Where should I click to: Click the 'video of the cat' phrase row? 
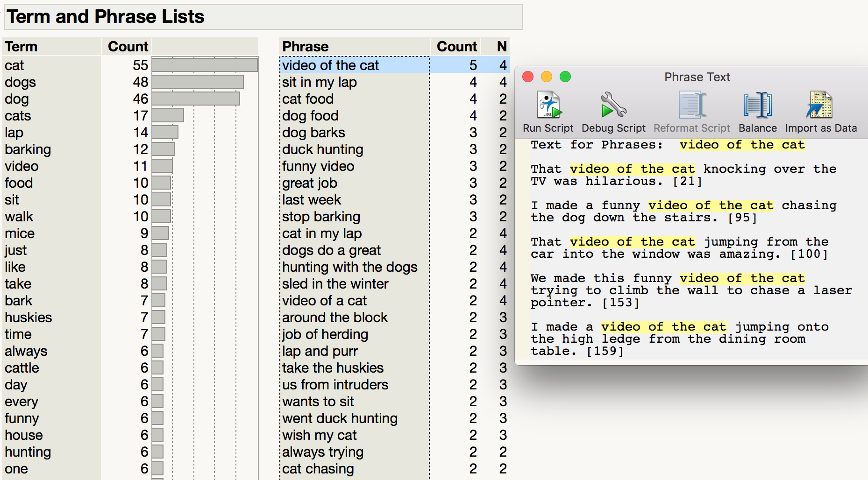(331, 65)
